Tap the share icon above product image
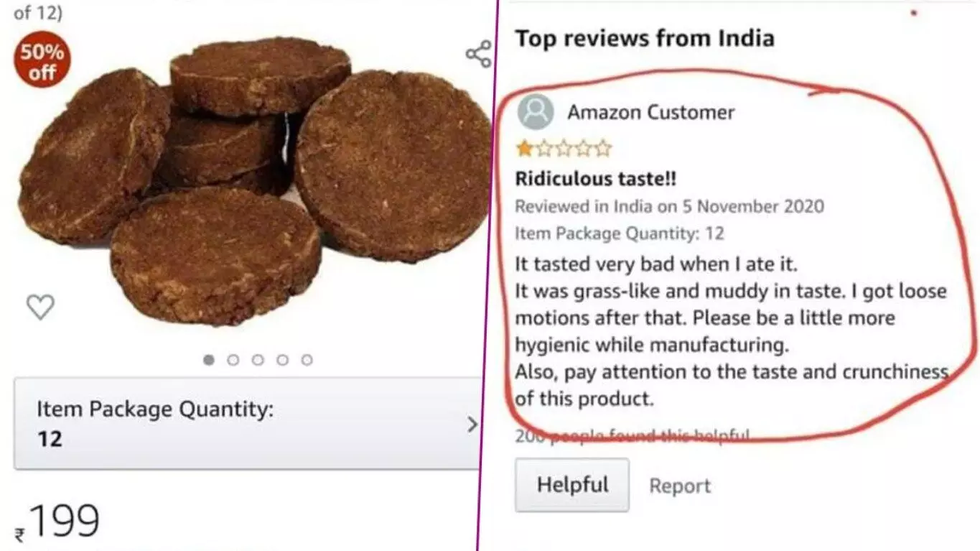 point(478,54)
